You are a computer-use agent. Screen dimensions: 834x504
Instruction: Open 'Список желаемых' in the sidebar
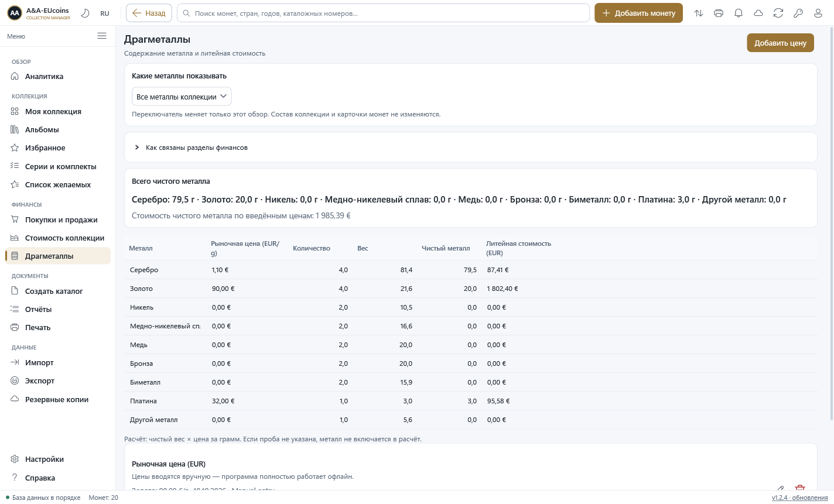(57, 184)
